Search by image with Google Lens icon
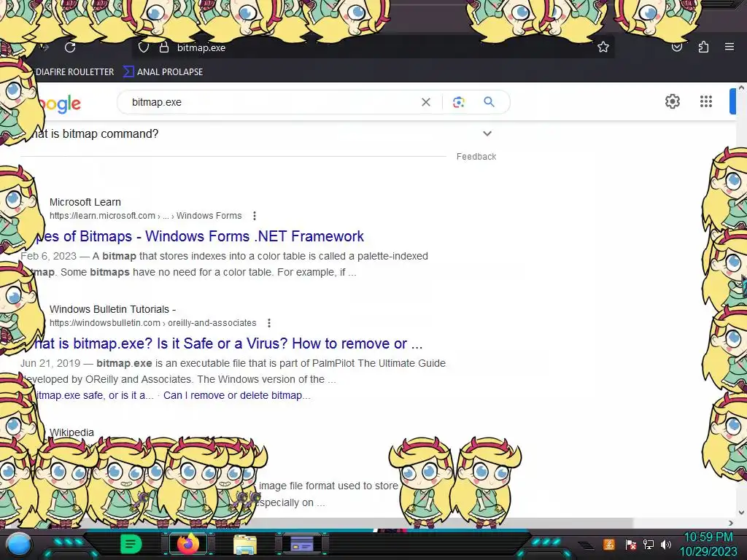The width and height of the screenshot is (747, 560). 458,102
